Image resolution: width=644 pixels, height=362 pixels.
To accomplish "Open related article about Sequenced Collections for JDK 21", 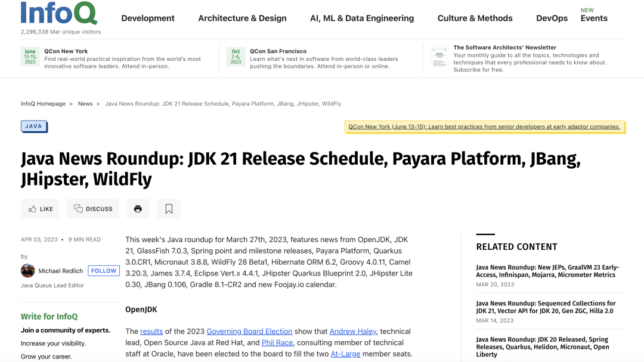I will point(546,307).
